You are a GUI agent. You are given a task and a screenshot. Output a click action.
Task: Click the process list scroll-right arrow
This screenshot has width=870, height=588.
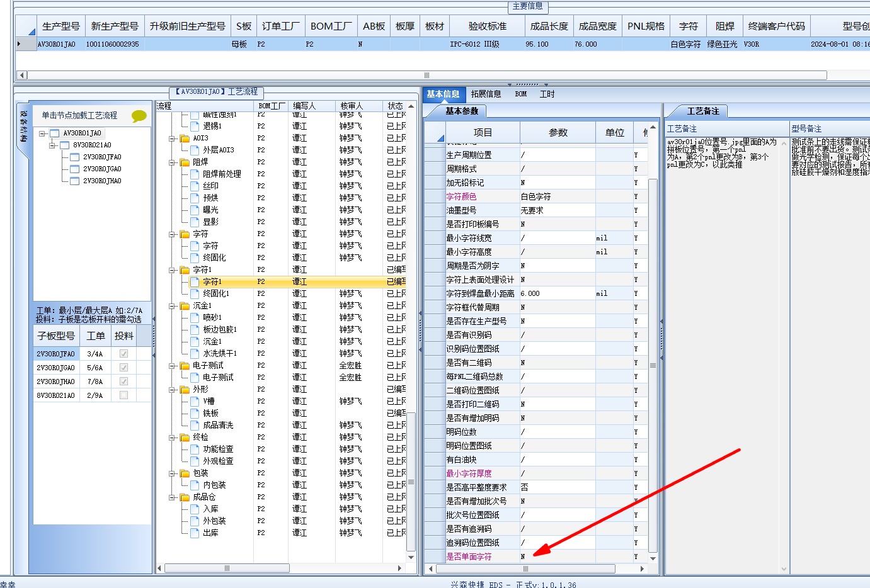[x=400, y=568]
